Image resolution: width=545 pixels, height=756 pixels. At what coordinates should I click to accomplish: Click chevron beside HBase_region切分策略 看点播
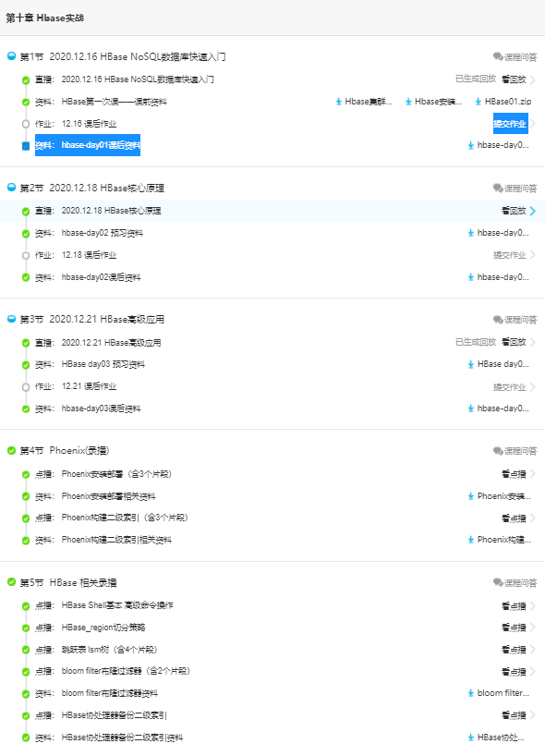pyautogui.click(x=532, y=628)
